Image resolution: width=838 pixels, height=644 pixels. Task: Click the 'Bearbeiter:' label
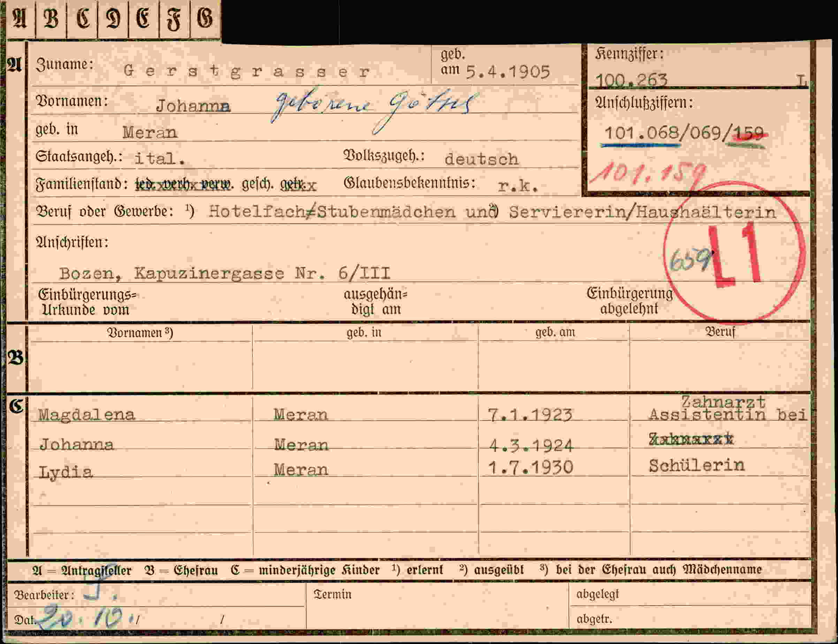(x=44, y=595)
